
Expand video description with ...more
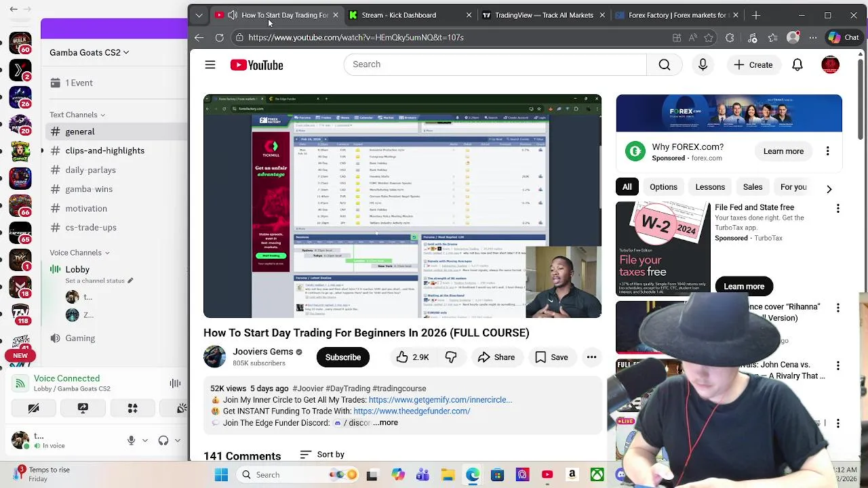tap(385, 422)
